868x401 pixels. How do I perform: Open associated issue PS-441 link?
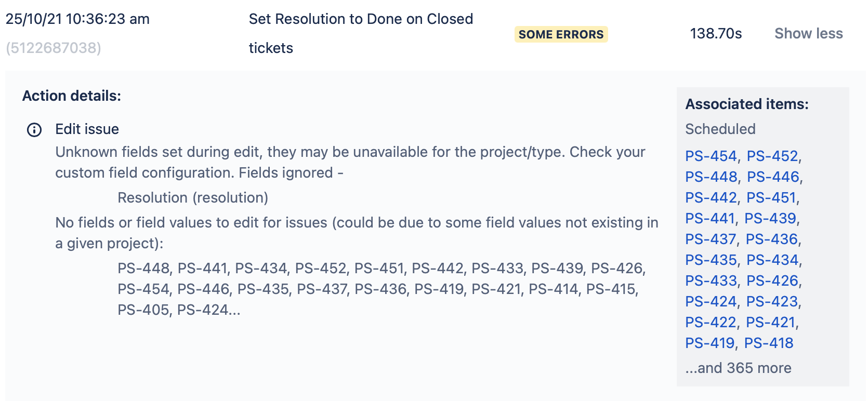pyautogui.click(x=710, y=218)
